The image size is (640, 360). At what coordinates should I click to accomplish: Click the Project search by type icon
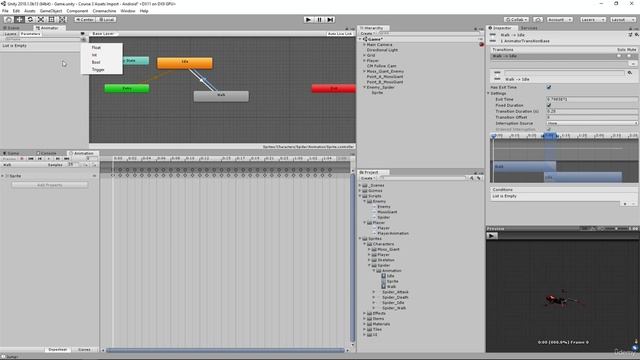pos(472,178)
